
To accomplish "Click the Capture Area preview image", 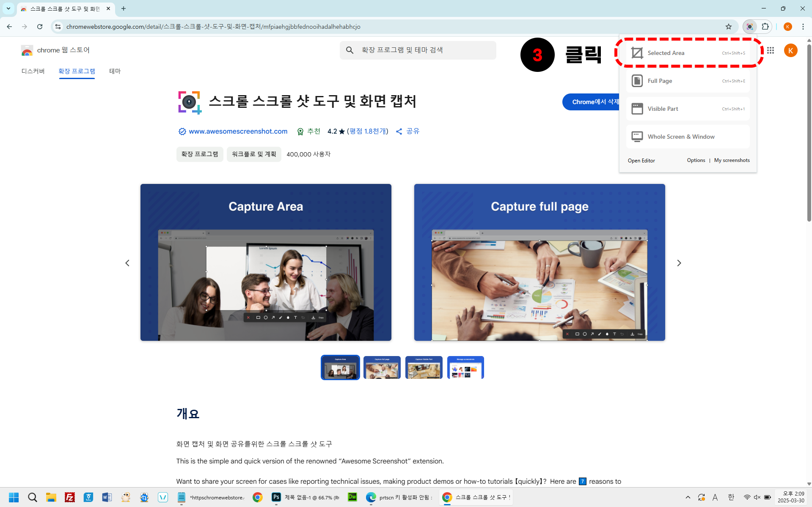I will [x=266, y=262].
